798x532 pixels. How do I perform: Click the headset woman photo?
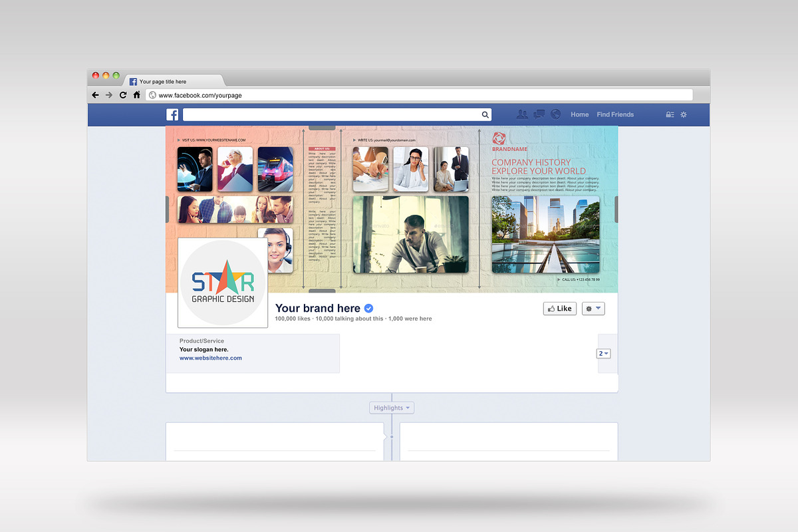point(275,250)
